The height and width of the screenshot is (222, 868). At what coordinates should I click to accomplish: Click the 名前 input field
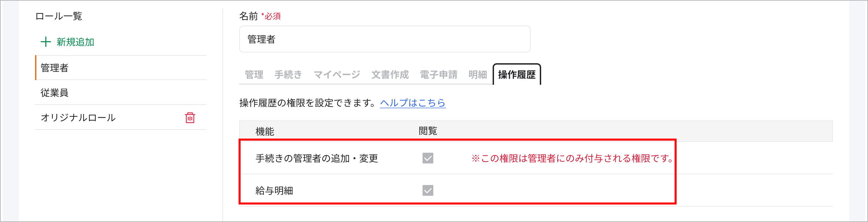click(384, 39)
